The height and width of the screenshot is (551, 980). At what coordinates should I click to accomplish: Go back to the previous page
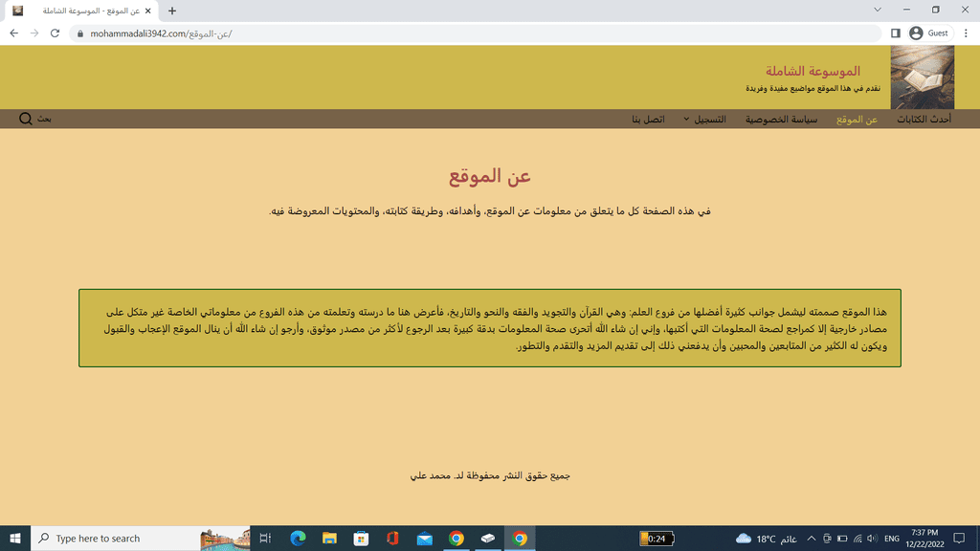coord(13,33)
